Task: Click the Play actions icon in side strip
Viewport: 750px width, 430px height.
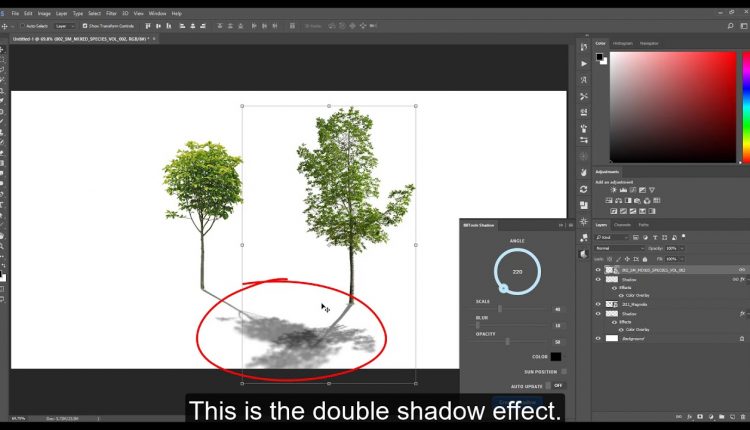Action: click(583, 62)
